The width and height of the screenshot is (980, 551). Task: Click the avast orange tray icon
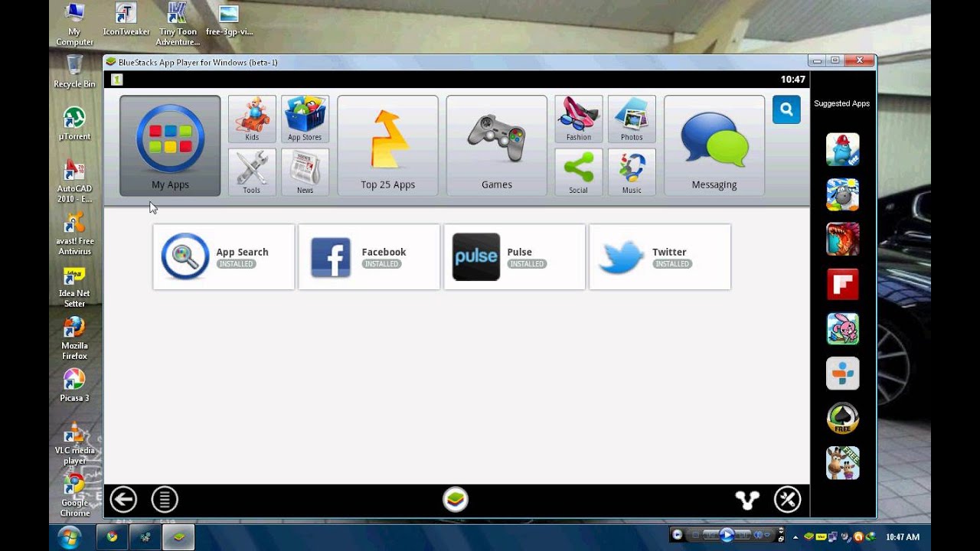point(858,537)
